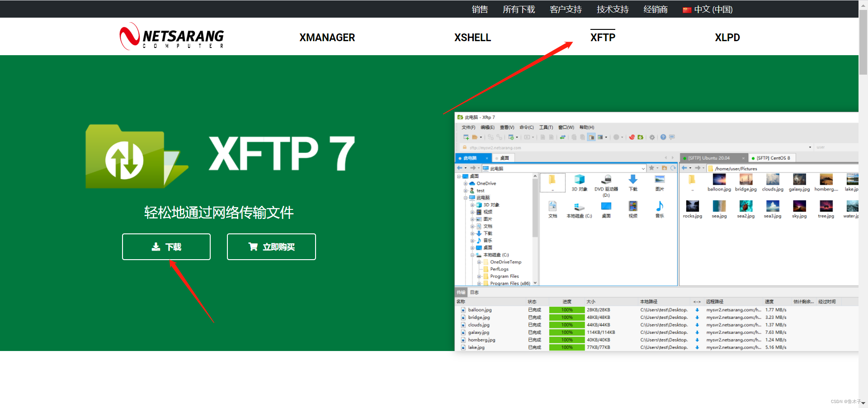
Task: Close the 此电脑 tab
Action: click(x=487, y=158)
